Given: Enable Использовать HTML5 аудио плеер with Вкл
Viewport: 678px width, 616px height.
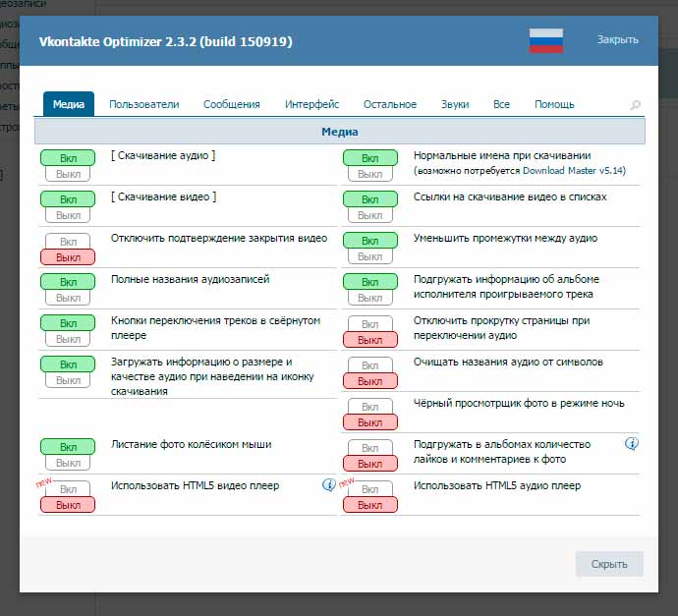Looking at the screenshot, I should click(370, 489).
